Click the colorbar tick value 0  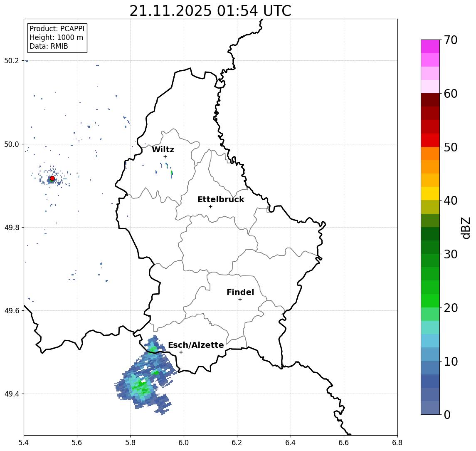[447, 414]
